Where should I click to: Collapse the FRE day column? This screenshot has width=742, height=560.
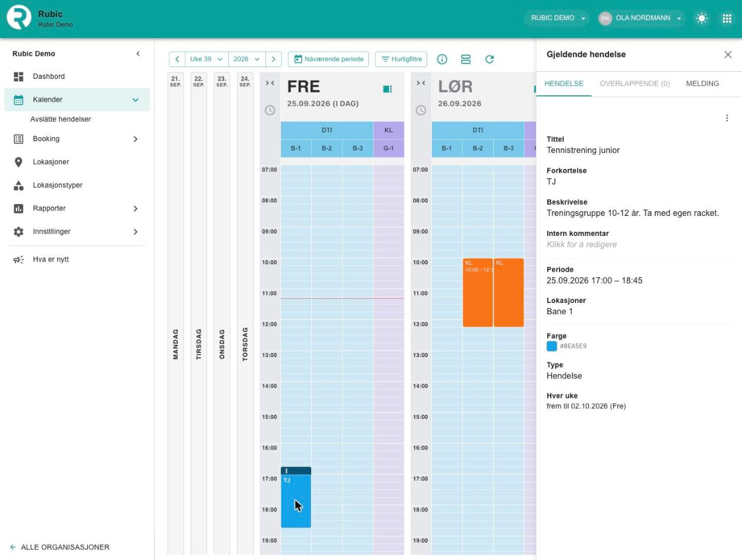coord(270,83)
